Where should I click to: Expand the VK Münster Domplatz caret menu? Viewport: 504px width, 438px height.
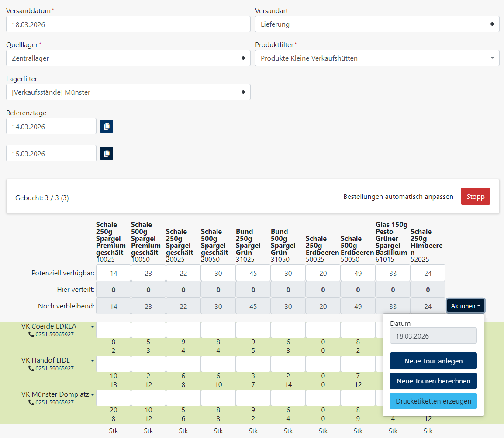click(93, 395)
